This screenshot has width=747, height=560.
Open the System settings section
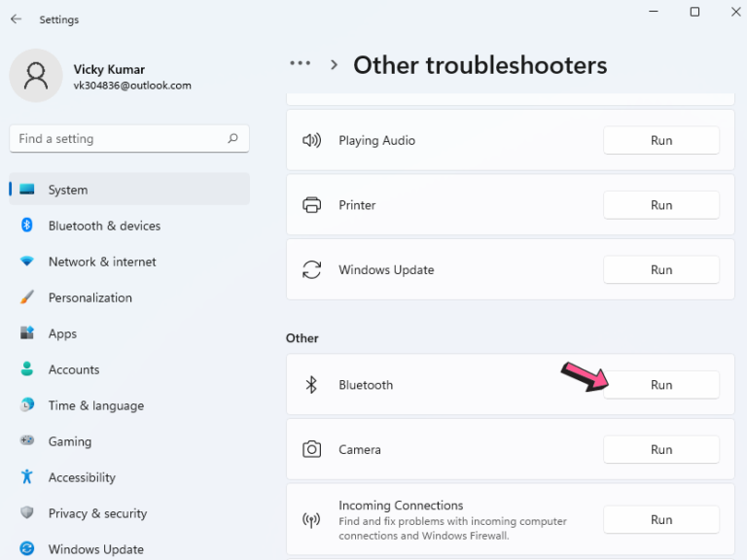(68, 190)
